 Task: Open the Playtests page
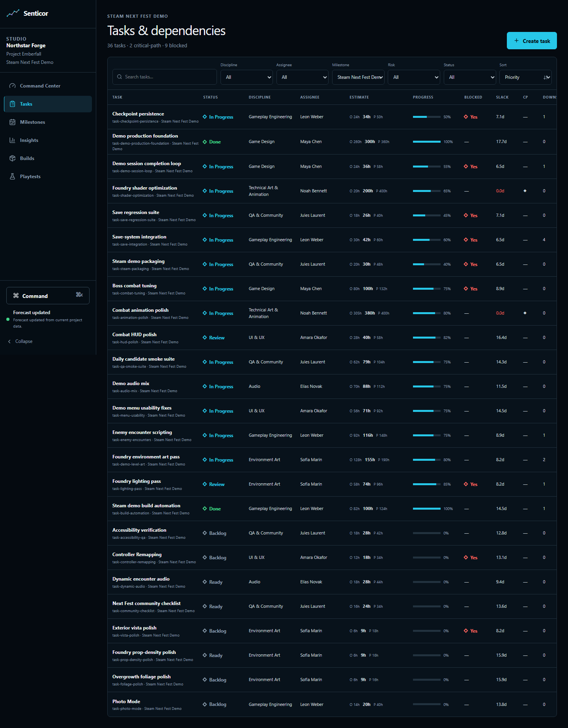click(x=48, y=177)
